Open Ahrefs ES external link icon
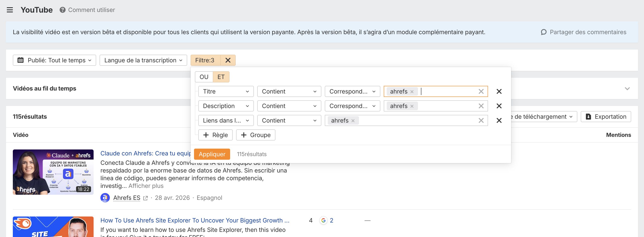Viewport: 644px width, 237px height. (145, 198)
